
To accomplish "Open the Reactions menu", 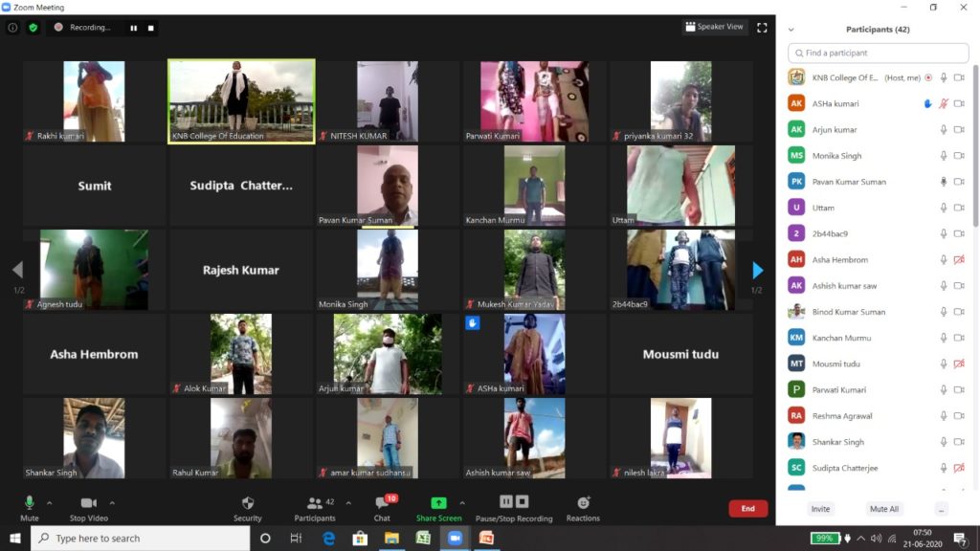I will 582,503.
